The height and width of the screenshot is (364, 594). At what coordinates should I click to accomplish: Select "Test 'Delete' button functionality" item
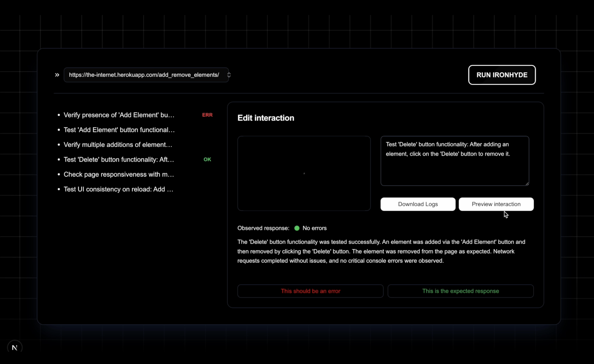(119, 159)
